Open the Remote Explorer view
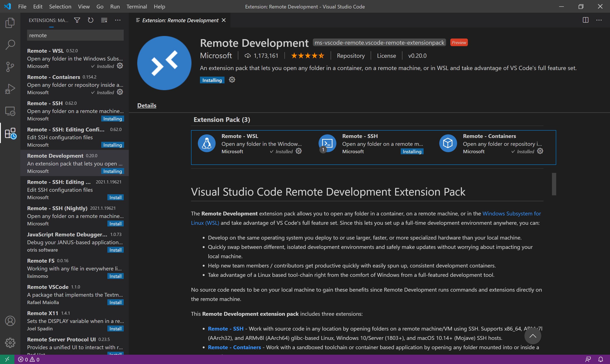This screenshot has height=364, width=610. point(10,111)
